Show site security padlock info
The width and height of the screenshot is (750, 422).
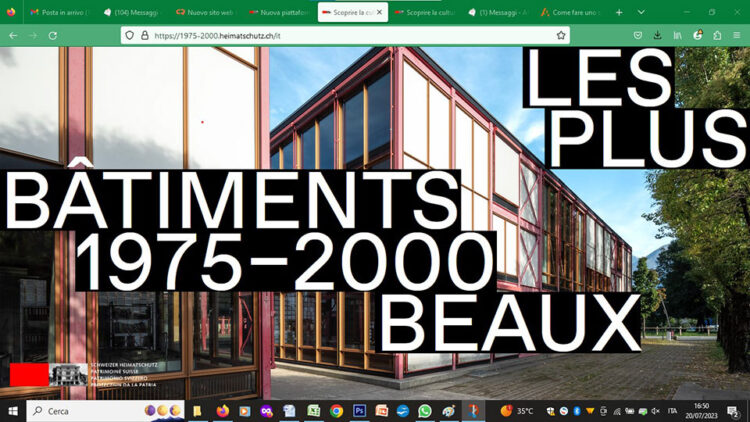144,35
